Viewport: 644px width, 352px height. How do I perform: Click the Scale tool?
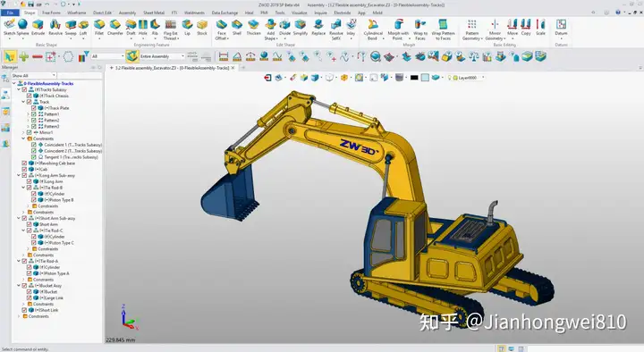[540, 27]
